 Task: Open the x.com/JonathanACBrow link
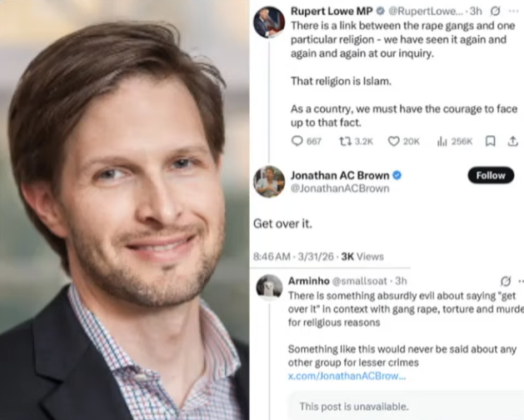(347, 376)
